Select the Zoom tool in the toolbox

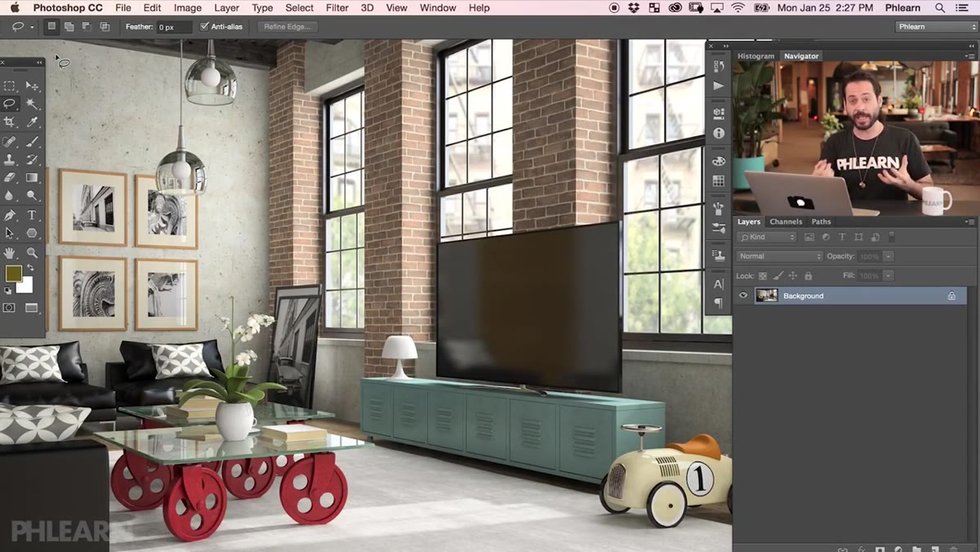(x=32, y=253)
